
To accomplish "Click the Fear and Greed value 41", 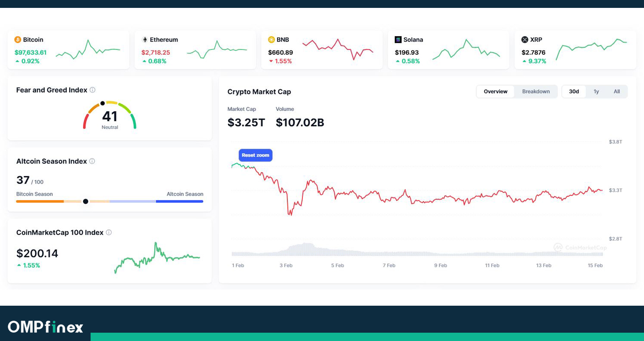I will (x=110, y=116).
